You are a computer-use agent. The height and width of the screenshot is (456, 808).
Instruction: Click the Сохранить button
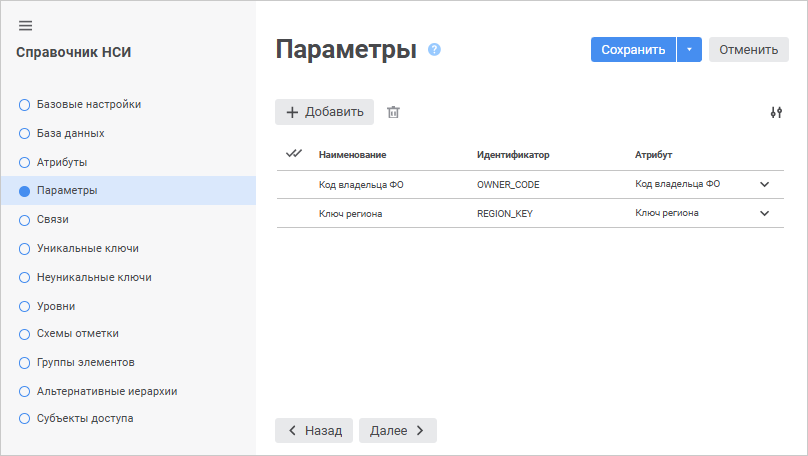633,50
